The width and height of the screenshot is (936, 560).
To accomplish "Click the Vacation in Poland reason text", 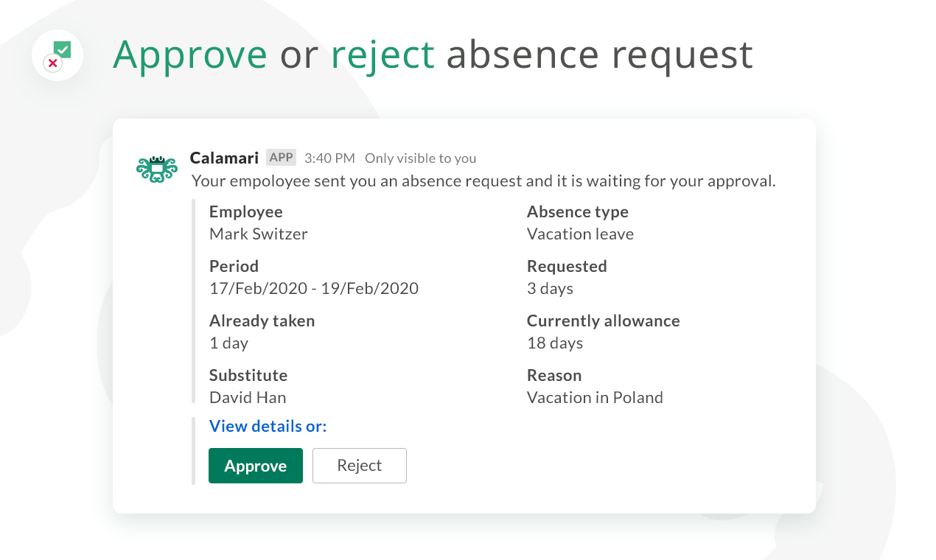I will coord(596,398).
